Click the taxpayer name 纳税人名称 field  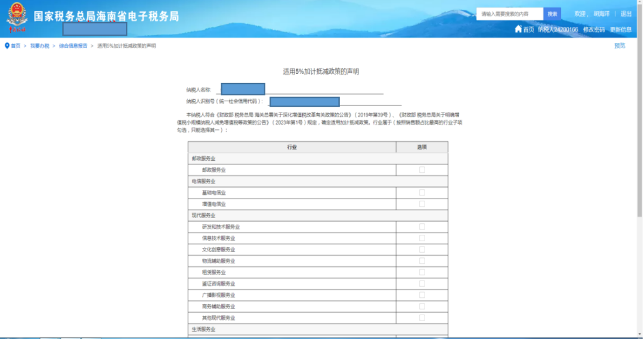coord(300,89)
